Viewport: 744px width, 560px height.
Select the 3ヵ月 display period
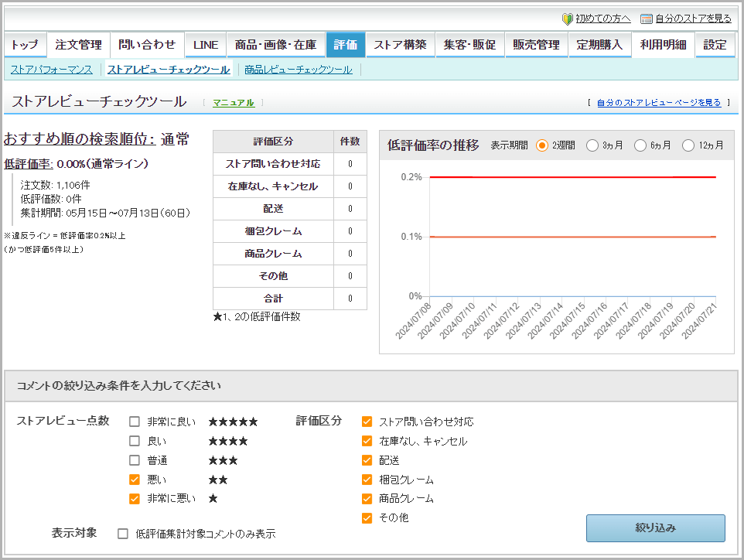592,145
